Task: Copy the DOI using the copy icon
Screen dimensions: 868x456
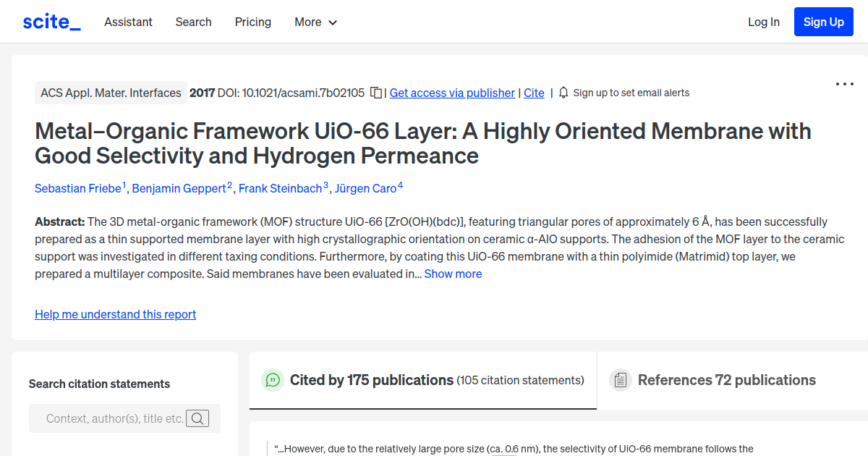Action: tap(375, 93)
